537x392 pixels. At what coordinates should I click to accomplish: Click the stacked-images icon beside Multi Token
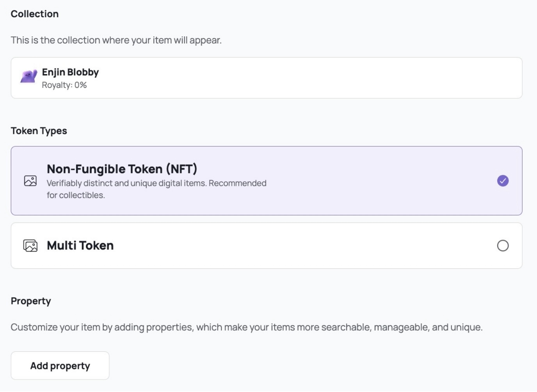click(x=30, y=246)
